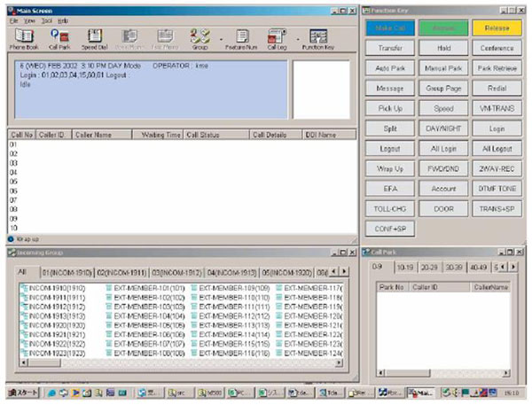Viewport: 532px width, 405px height.
Task: Click the Hold function key
Action: tap(443, 48)
